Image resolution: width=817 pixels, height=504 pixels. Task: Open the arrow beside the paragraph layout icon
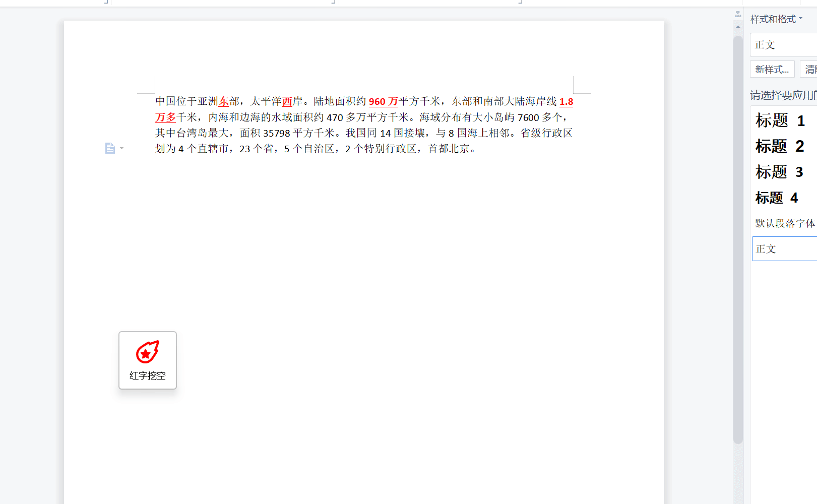(122, 148)
